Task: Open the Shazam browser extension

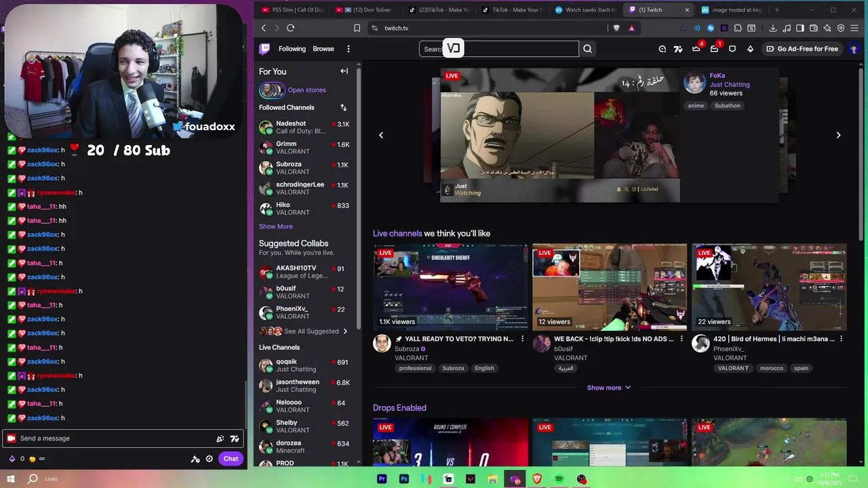Action: click(711, 28)
